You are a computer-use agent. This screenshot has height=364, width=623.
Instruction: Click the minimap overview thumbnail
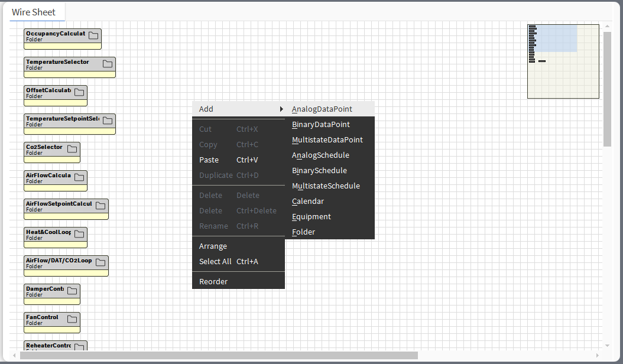pyautogui.click(x=562, y=61)
